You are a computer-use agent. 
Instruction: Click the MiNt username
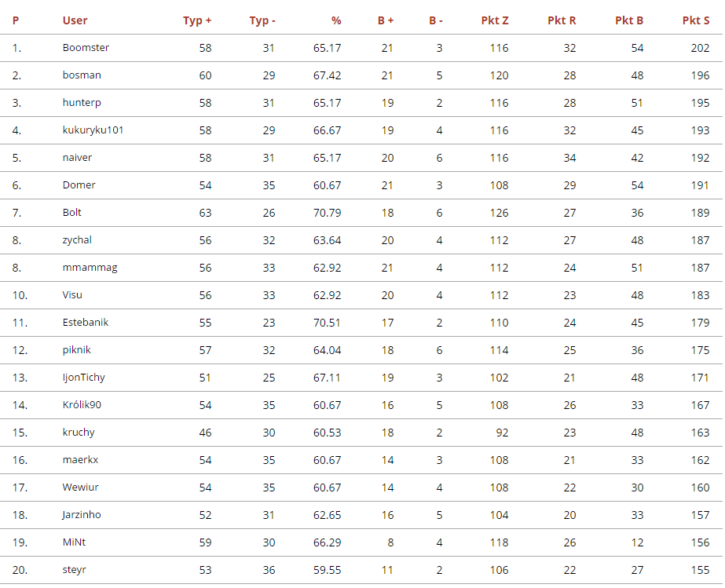coord(74,542)
